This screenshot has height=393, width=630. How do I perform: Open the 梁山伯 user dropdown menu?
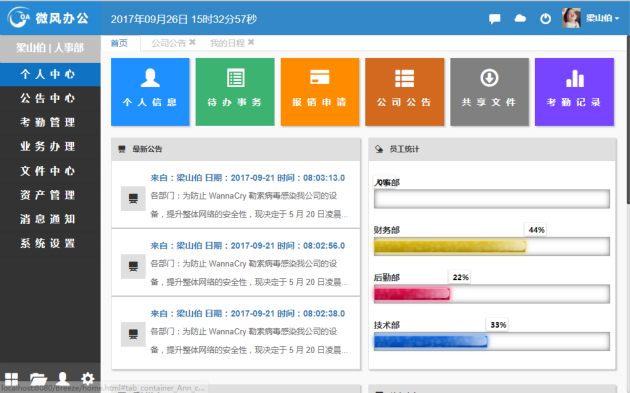coord(602,18)
